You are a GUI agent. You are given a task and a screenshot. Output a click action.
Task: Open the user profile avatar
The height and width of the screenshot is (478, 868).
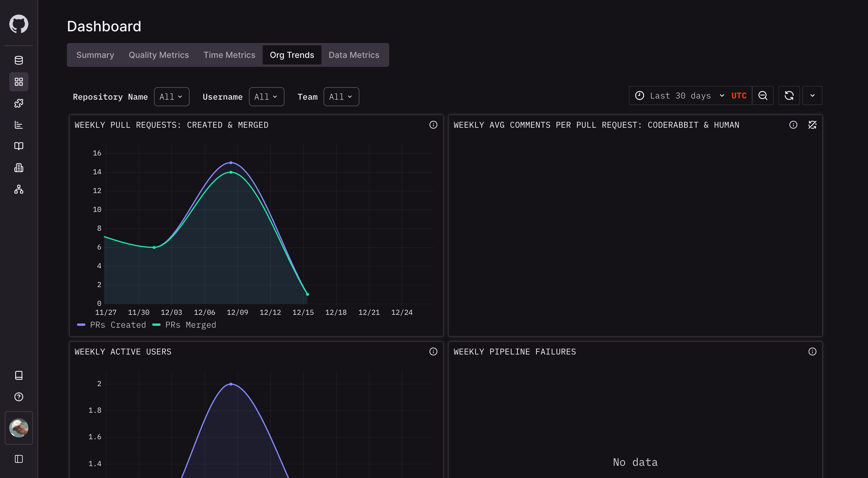(x=19, y=428)
